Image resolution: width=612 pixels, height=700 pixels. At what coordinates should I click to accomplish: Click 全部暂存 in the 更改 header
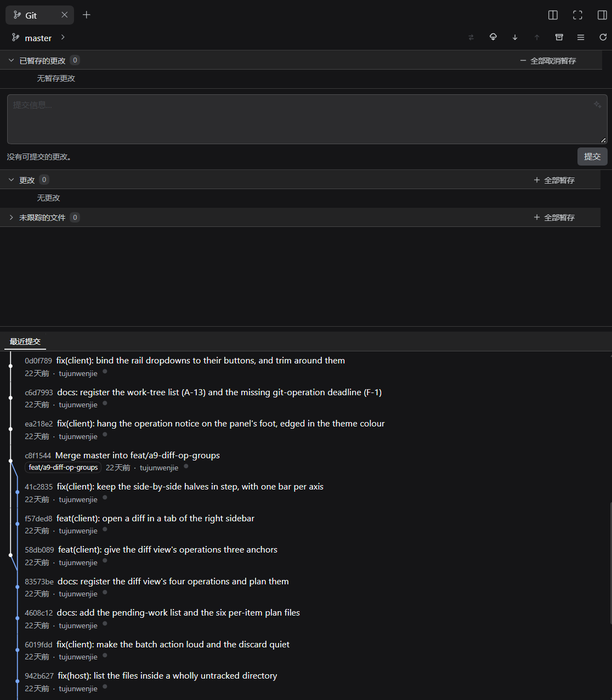(554, 180)
